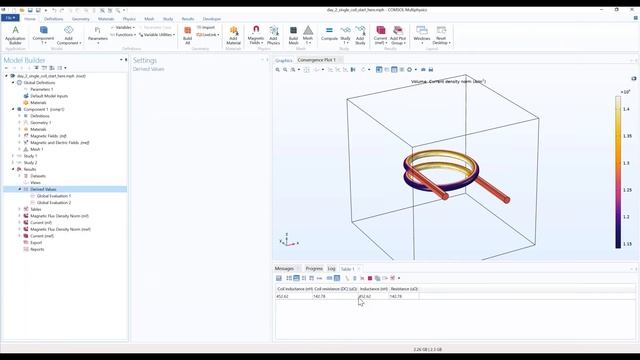Expand the Tables tree node
This screenshot has width=640, height=360.
point(20,209)
